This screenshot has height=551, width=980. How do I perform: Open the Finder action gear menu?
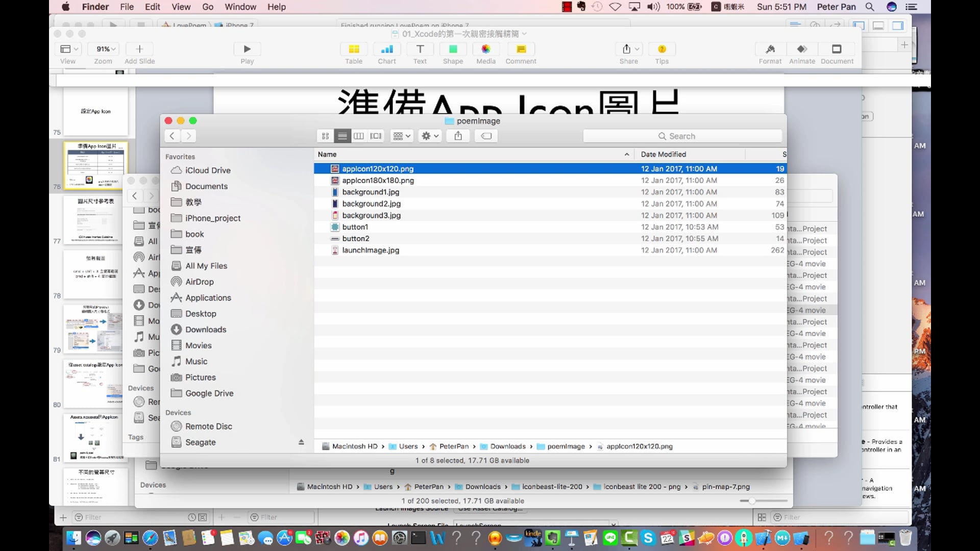point(429,136)
